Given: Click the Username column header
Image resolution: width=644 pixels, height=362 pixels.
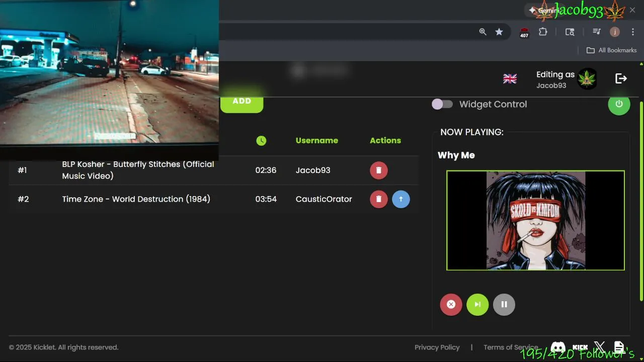Looking at the screenshot, I should coord(317,140).
